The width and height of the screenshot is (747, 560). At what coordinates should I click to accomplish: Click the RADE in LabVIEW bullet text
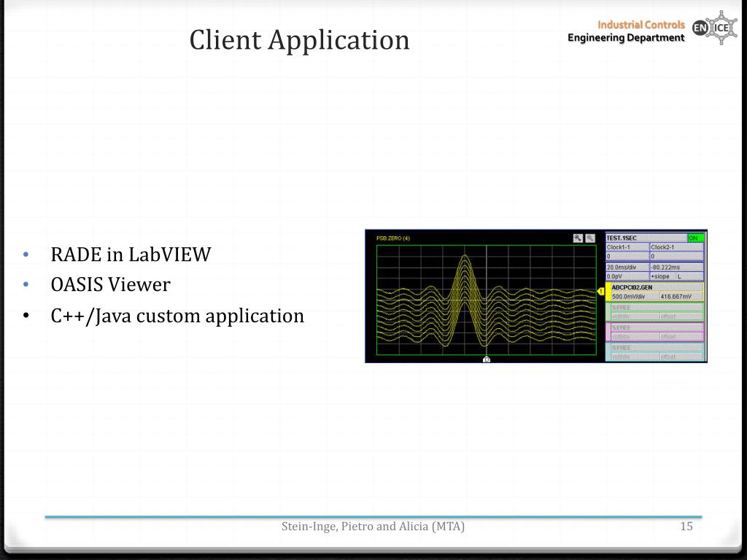click(131, 254)
